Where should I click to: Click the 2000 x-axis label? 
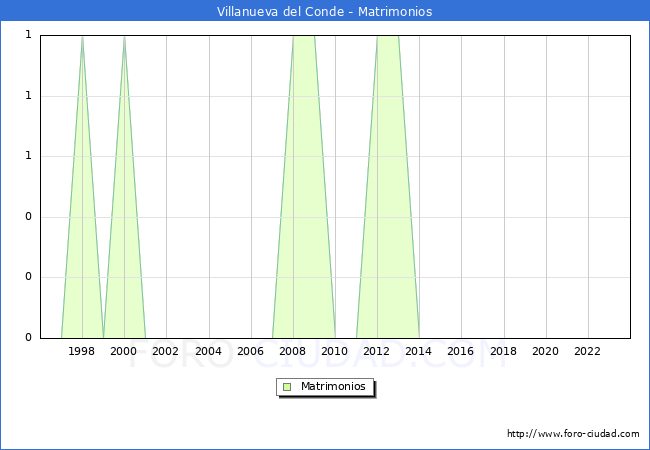pos(124,351)
